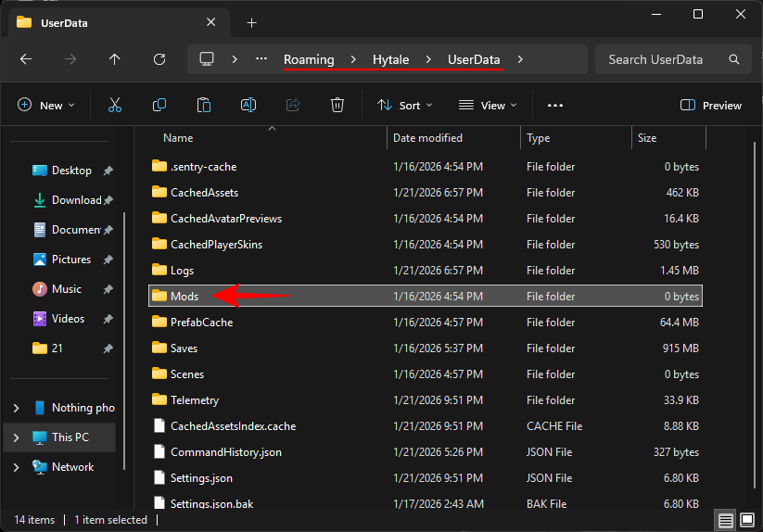The image size is (763, 532).
Task: Open the View dropdown menu
Action: pos(488,106)
